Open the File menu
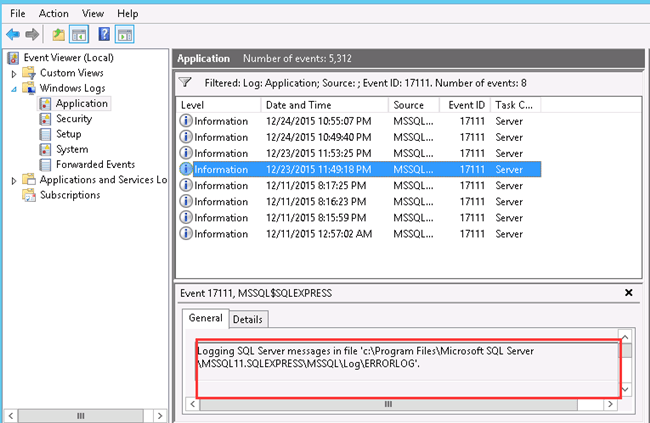The width and height of the screenshot is (650, 423). [17, 14]
